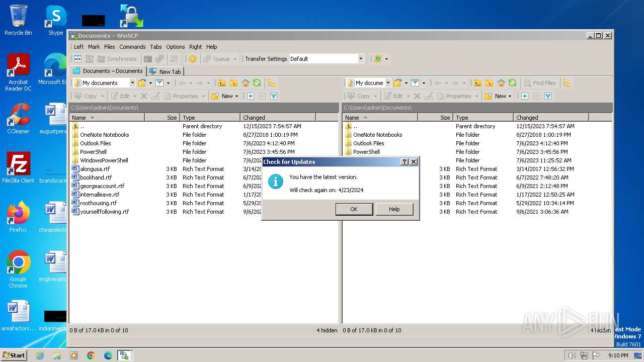Screen dimensions: 644x362
Task: Expand the session globe icon dropdown arrow
Action: point(386,59)
